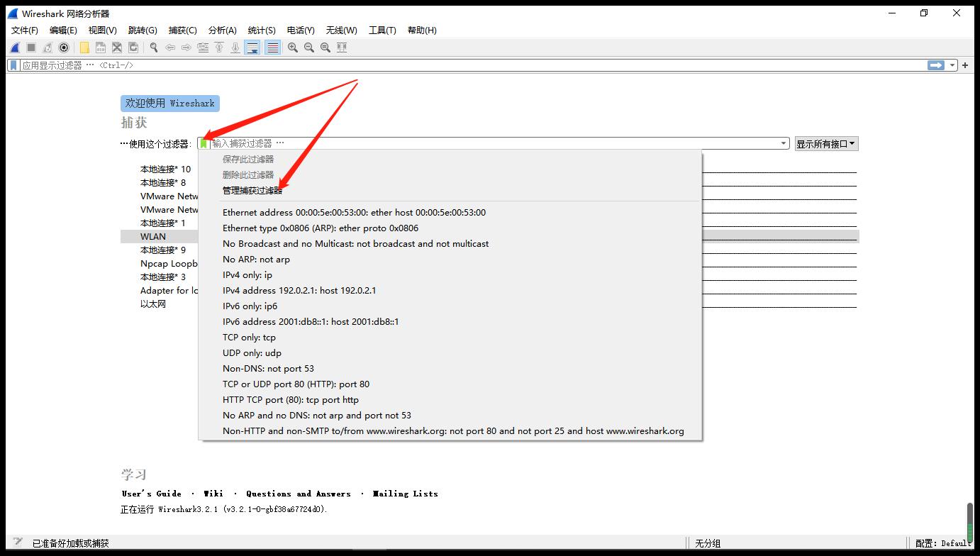Screen dimensions: 980x556
Task: Open the 文件(F) menu
Action: [x=25, y=30]
